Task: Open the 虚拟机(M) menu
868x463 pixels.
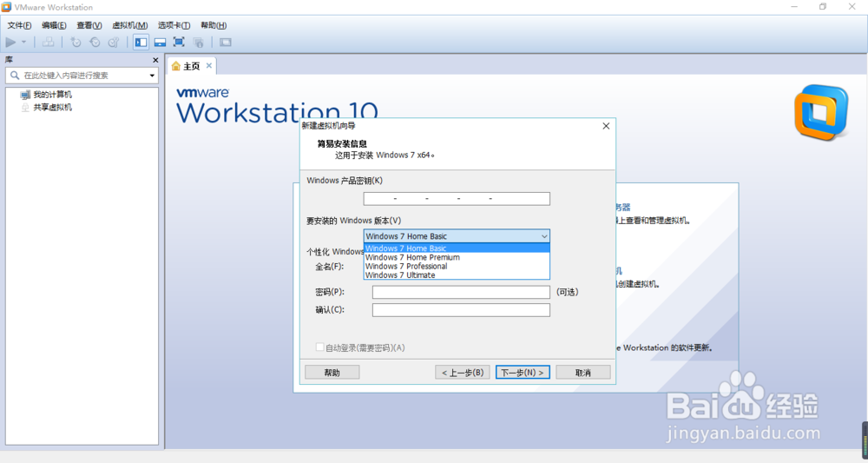Action: coord(130,25)
